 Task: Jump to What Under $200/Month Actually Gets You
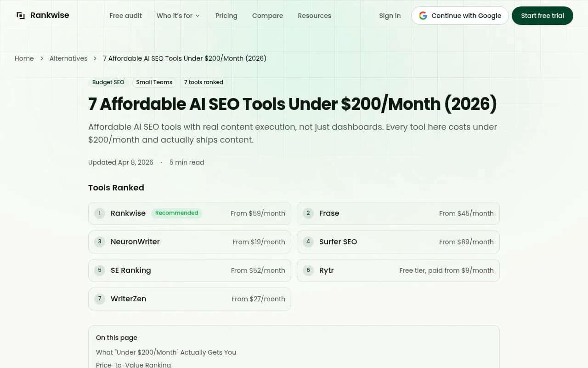click(x=166, y=352)
